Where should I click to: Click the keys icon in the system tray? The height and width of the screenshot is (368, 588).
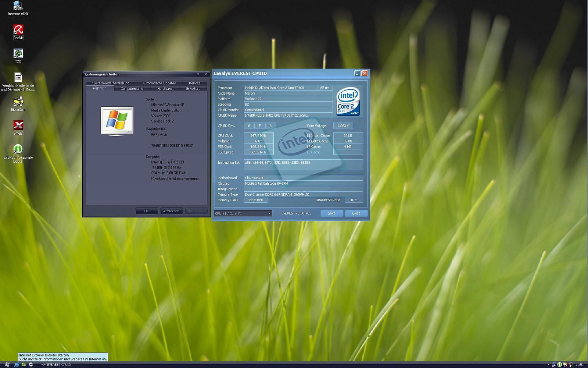[x=565, y=365]
